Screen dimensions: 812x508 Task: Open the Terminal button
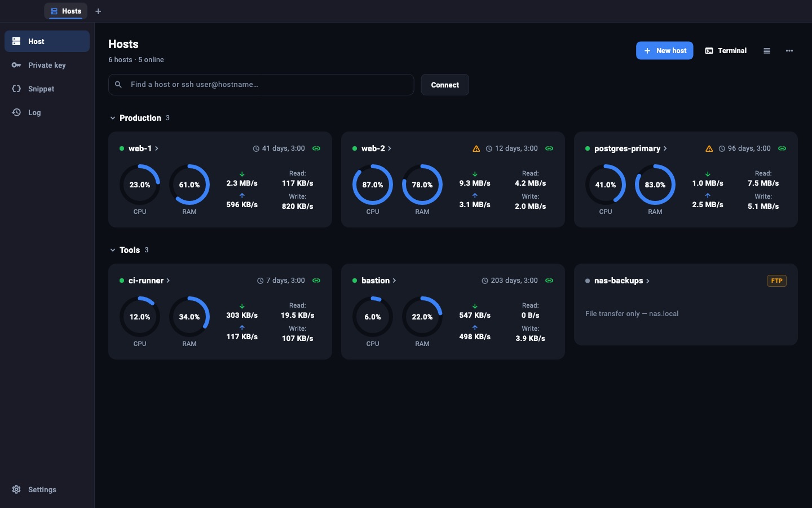(726, 51)
